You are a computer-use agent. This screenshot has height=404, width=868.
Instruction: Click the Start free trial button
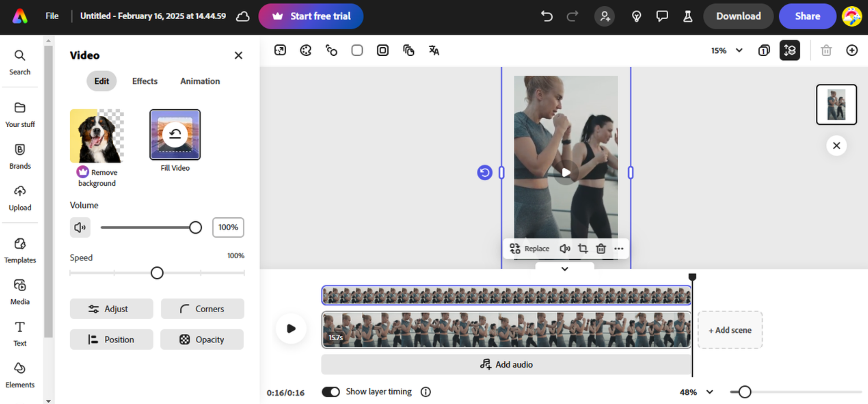click(311, 16)
